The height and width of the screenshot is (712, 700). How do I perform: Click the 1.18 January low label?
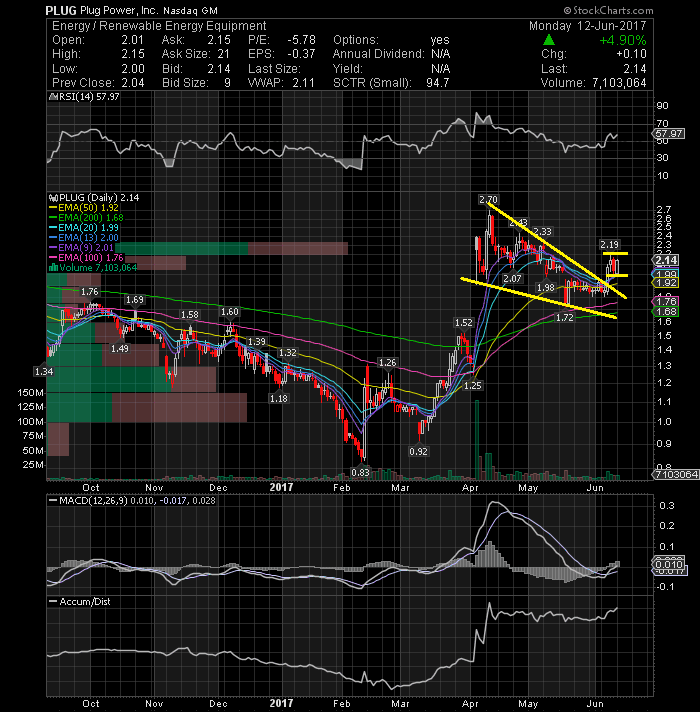278,398
